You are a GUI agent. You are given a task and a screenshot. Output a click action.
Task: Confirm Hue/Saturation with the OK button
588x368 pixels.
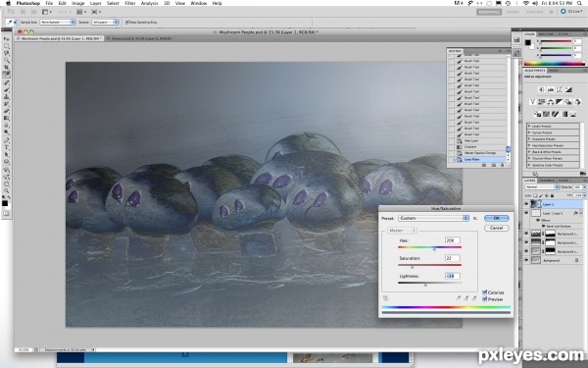pos(496,218)
